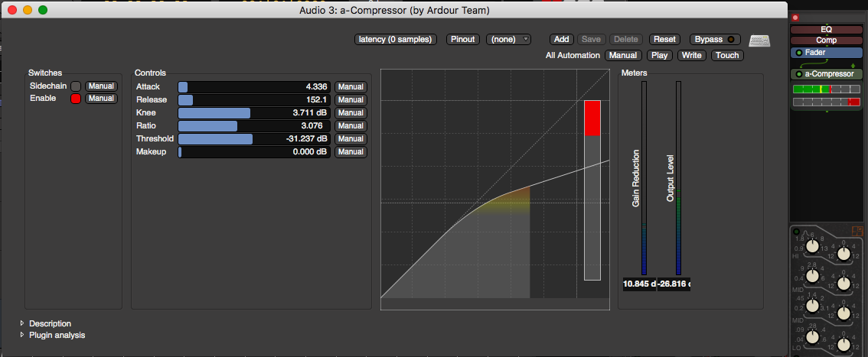Toggle the red Enable switch
The image size is (868, 357).
[76, 99]
